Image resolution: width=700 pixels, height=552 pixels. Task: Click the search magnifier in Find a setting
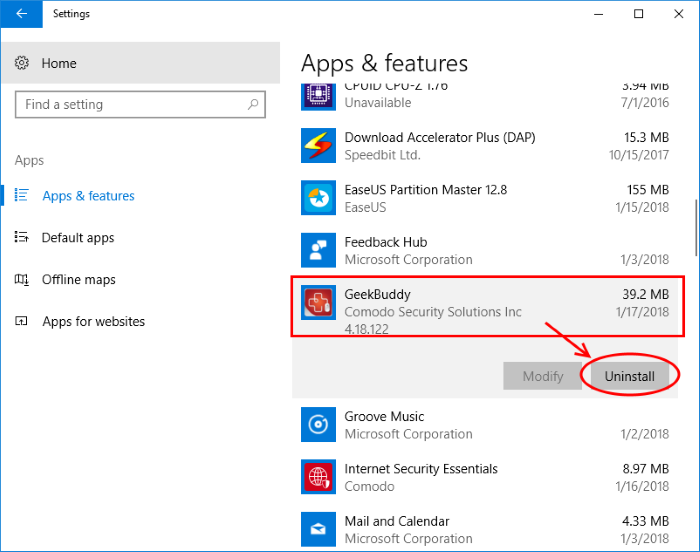253,105
